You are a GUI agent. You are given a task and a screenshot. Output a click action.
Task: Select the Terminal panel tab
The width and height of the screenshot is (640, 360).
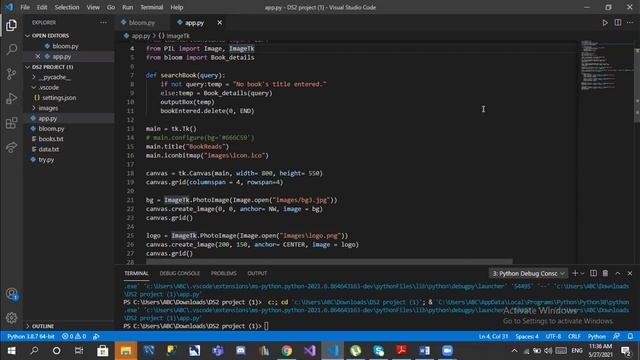136,273
